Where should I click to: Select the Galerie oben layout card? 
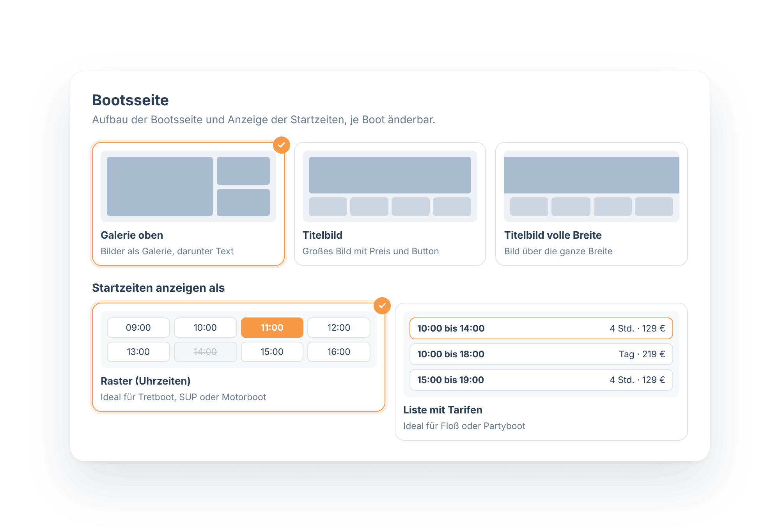pos(188,204)
